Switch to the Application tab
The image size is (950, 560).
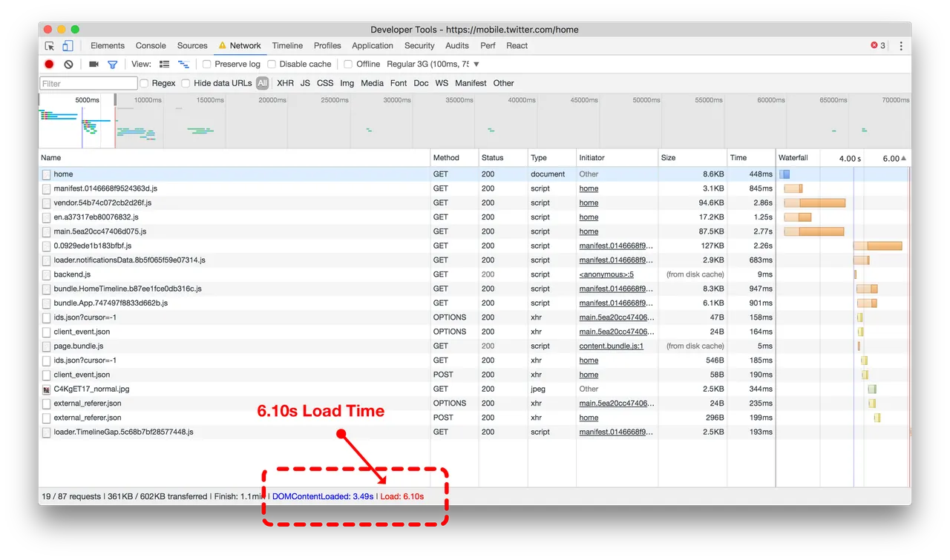point(372,45)
